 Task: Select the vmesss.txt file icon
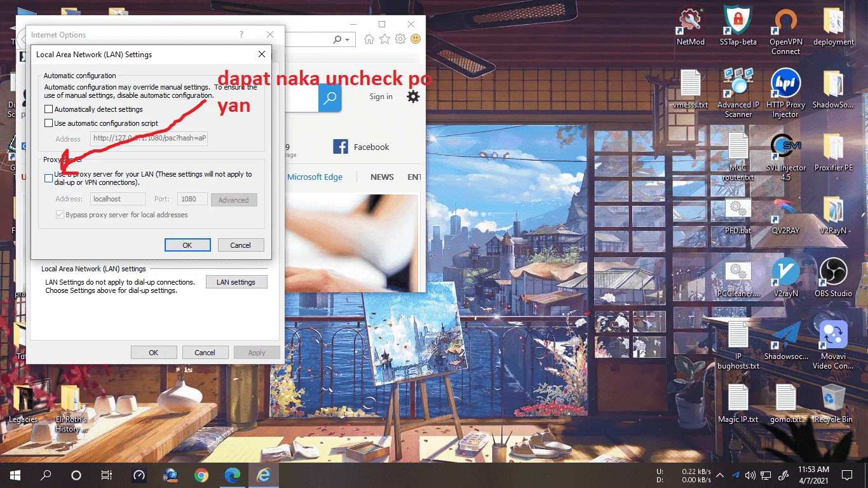pos(690,90)
